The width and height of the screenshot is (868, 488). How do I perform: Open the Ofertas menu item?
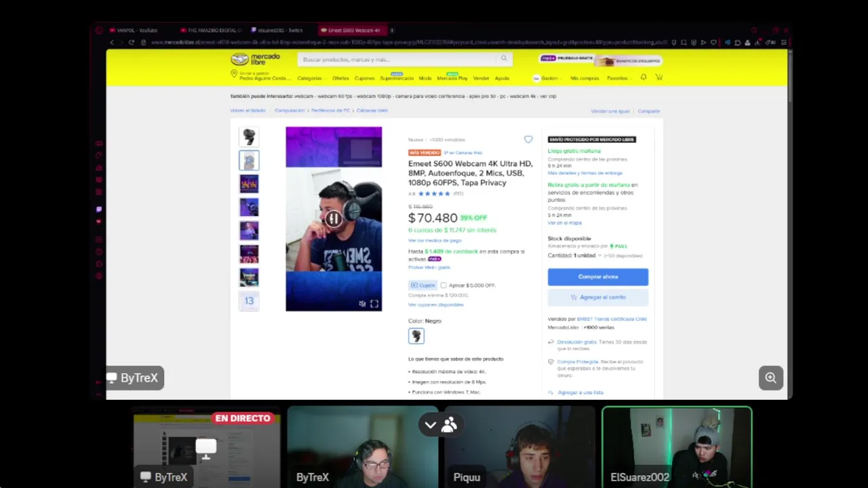point(340,79)
